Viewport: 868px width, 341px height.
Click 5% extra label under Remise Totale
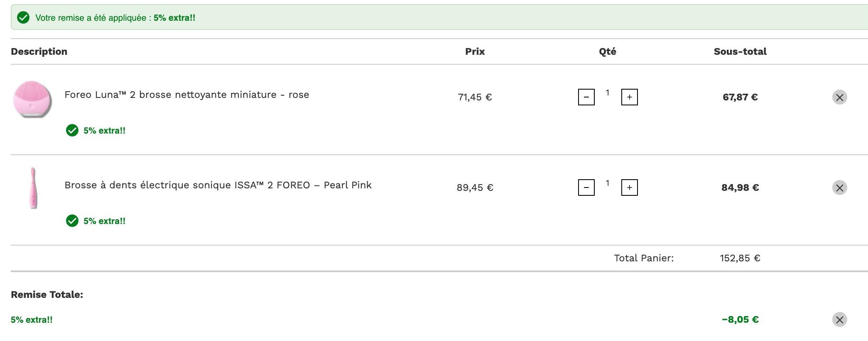pyautogui.click(x=32, y=320)
